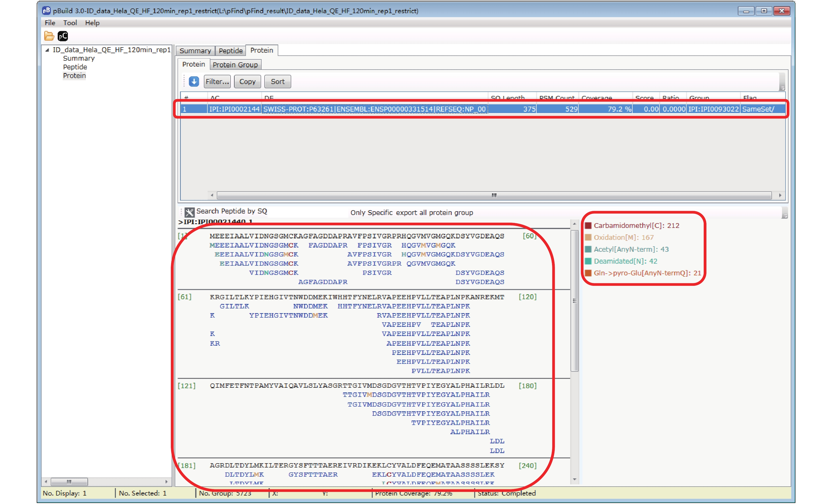The width and height of the screenshot is (832, 504).
Task: Click the Carbamidomethyl[C]: 212 legend label
Action: pyautogui.click(x=637, y=225)
